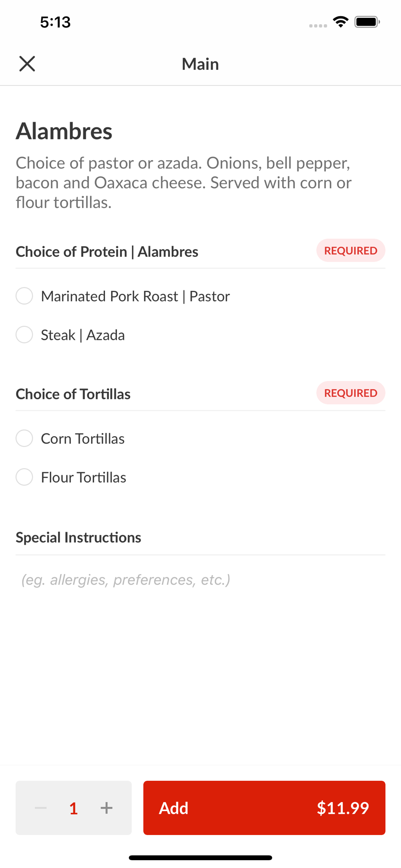Select Corn Tortillas radio button
Viewport: 401px width, 868px height.
click(24, 438)
